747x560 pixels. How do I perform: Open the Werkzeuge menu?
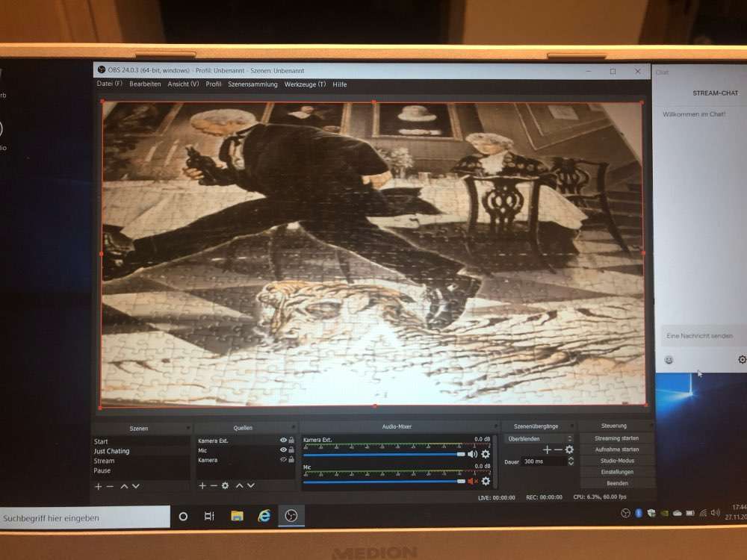[305, 84]
